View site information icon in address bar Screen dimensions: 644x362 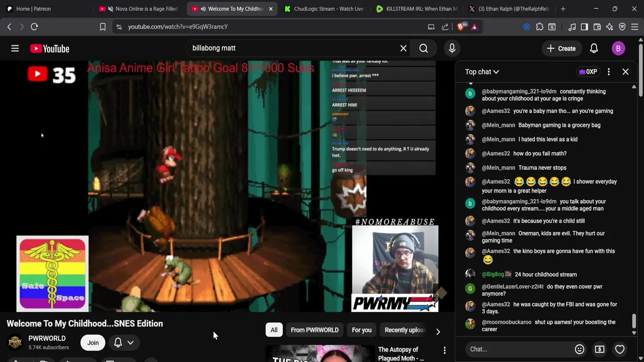tap(119, 27)
